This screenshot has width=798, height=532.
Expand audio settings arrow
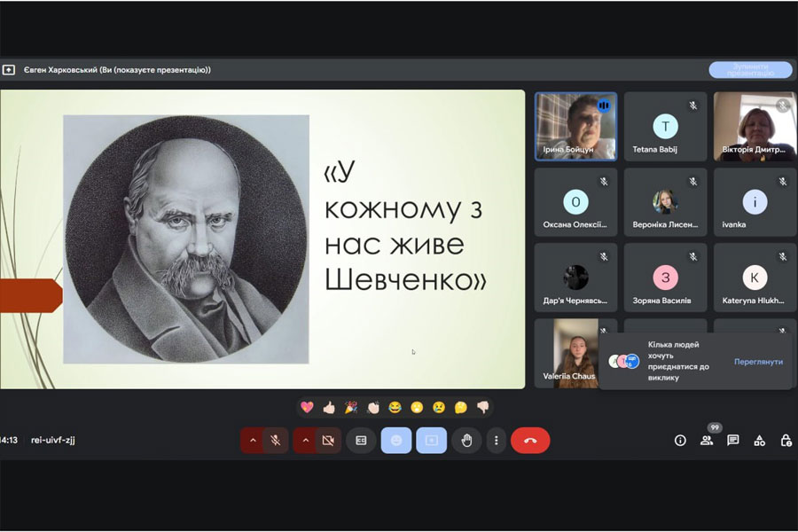tap(253, 441)
